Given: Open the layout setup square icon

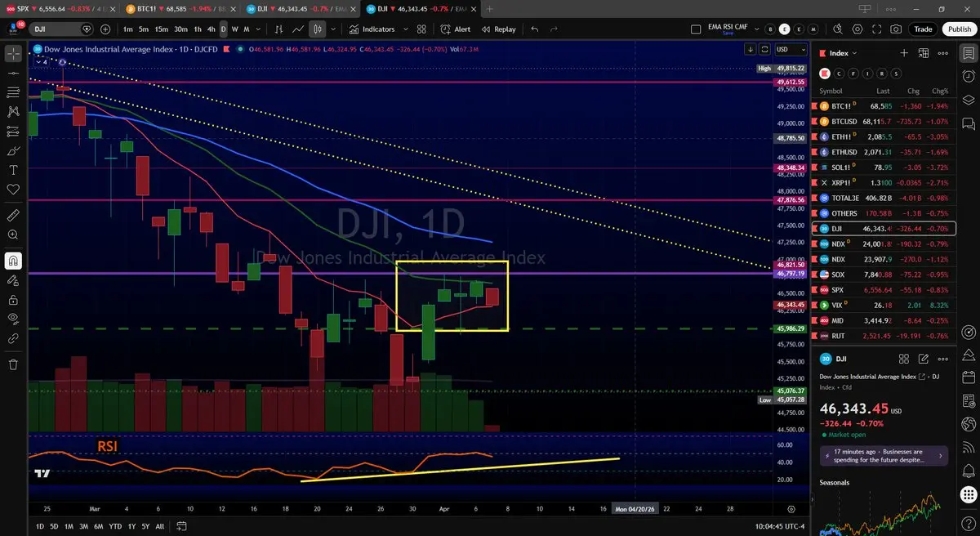Looking at the screenshot, I should click(x=696, y=29).
